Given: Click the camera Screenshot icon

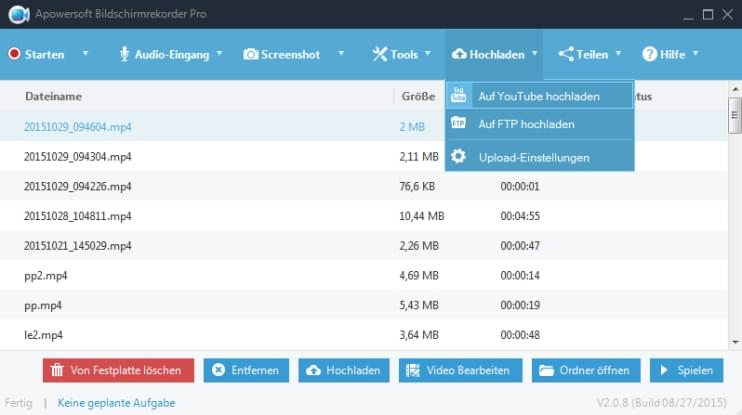Looking at the screenshot, I should coord(251,54).
